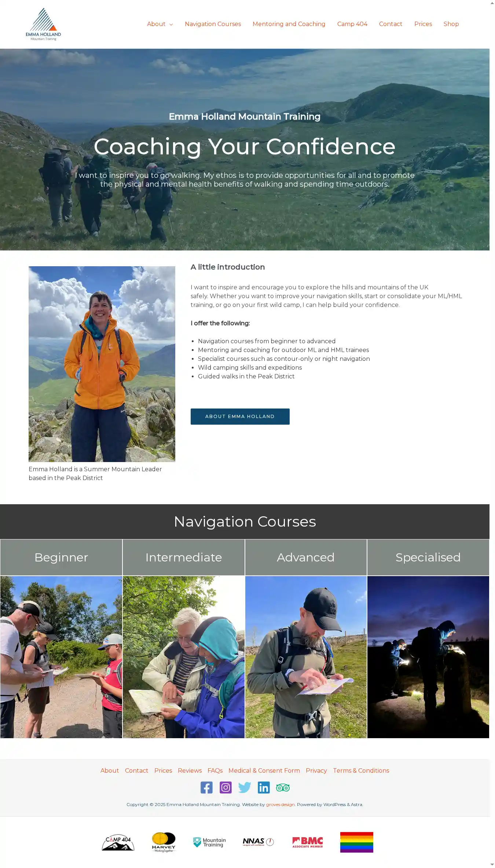
Task: Expand the About menu chevron
Action: [x=171, y=24]
